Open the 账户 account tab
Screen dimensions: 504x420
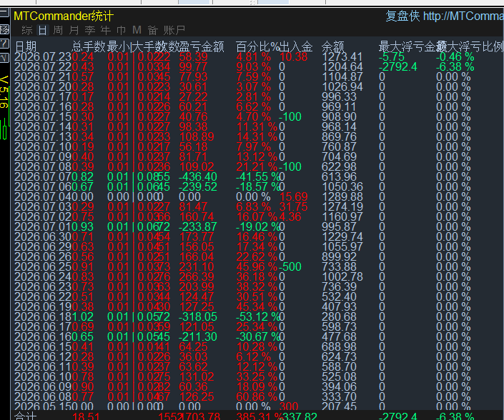(174, 30)
